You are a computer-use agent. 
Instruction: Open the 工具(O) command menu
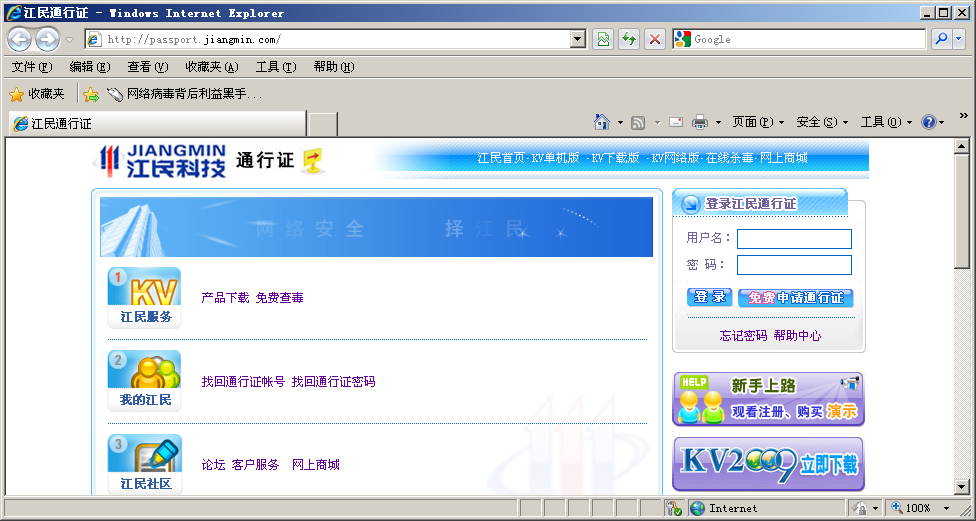(x=886, y=122)
